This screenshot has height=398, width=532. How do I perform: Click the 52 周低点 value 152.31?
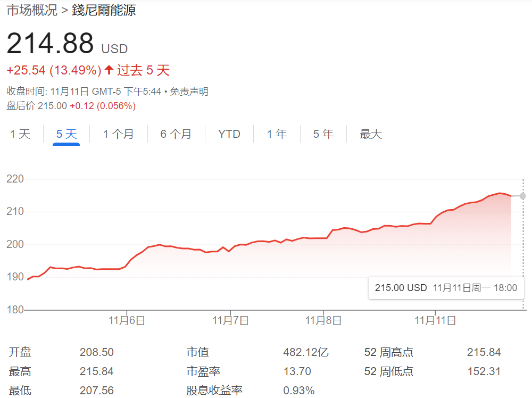click(484, 371)
